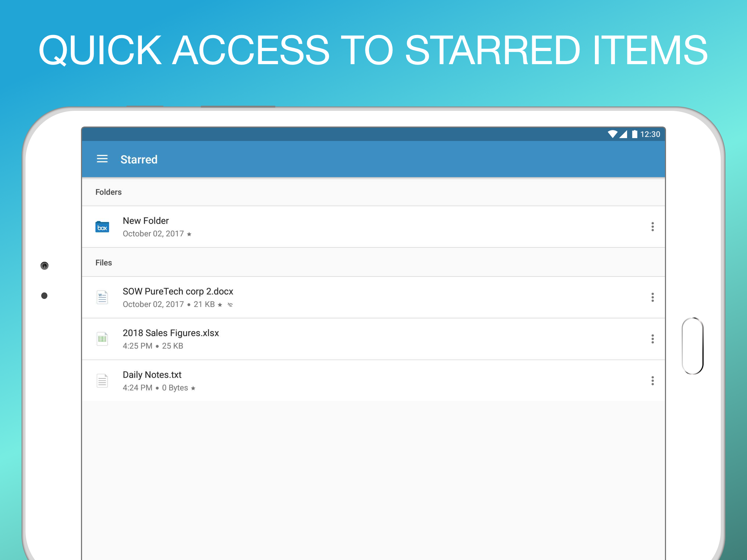747x560 pixels.
Task: Tap the battery status icon
Action: tap(635, 134)
